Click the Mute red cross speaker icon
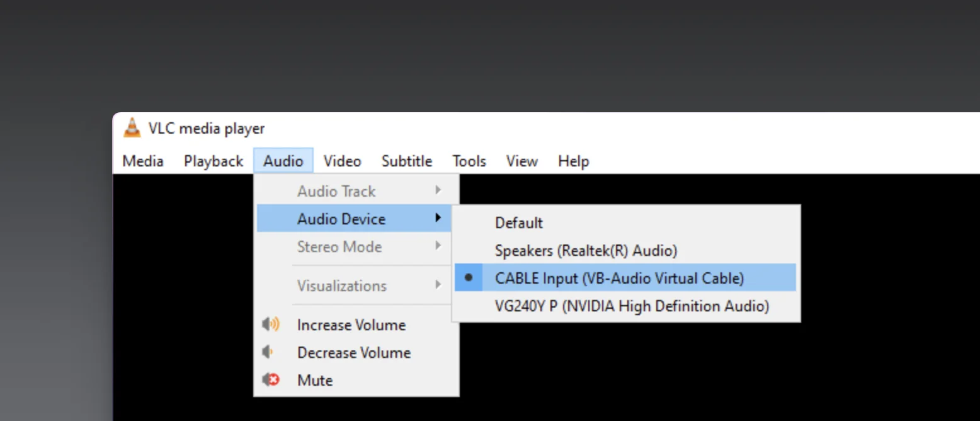980x421 pixels. tap(271, 380)
